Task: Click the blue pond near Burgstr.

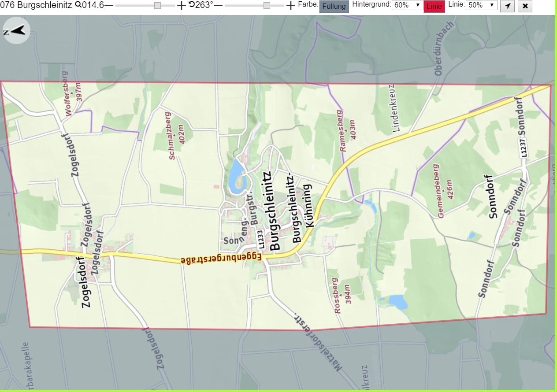Action: point(236,177)
